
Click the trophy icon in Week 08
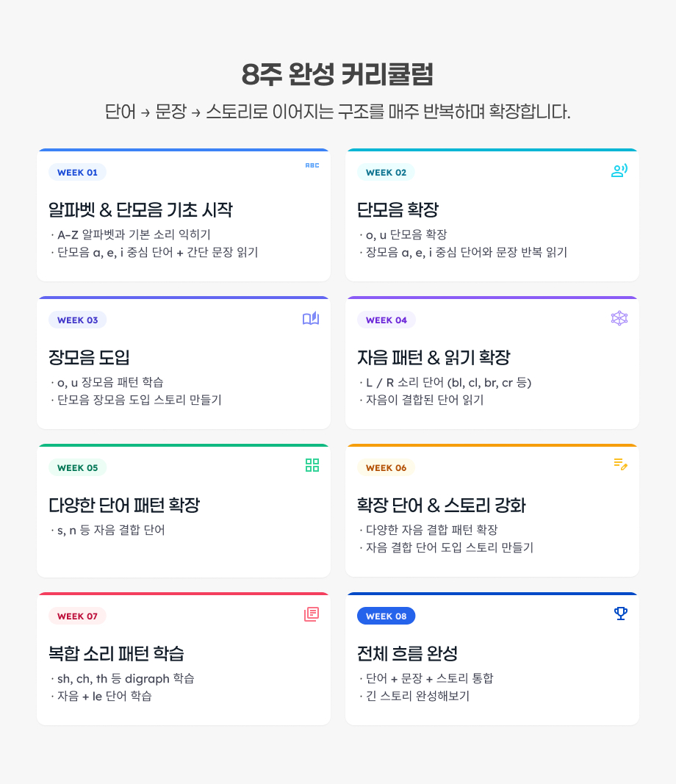click(621, 614)
